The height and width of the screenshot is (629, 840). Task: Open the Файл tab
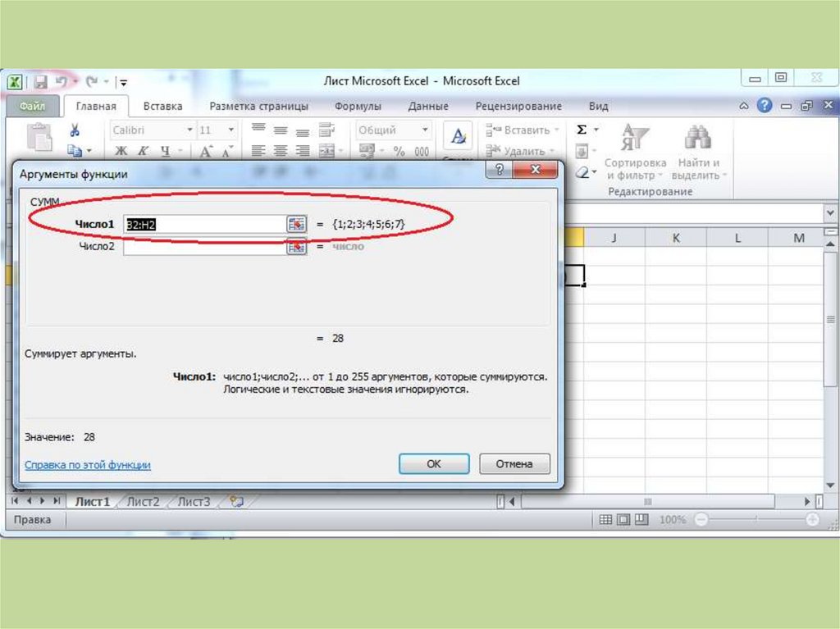[32, 106]
